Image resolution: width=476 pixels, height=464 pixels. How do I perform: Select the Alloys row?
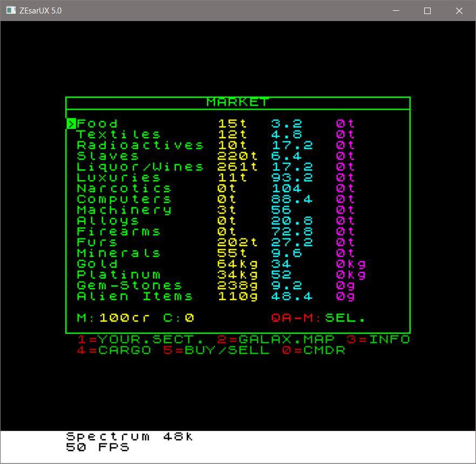(x=215, y=221)
